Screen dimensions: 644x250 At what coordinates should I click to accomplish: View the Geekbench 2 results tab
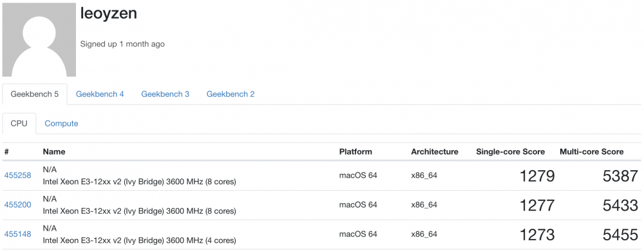coord(231,94)
